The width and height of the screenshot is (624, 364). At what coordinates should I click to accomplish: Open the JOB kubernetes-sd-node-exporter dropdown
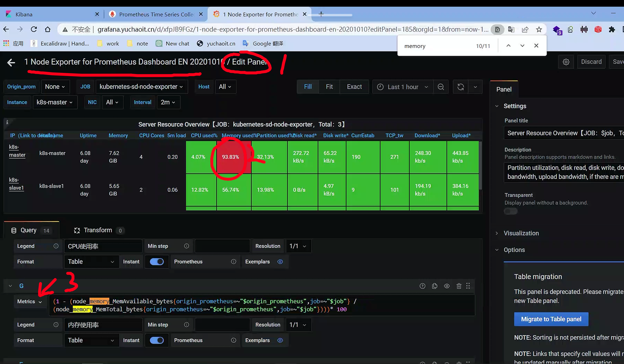click(141, 87)
